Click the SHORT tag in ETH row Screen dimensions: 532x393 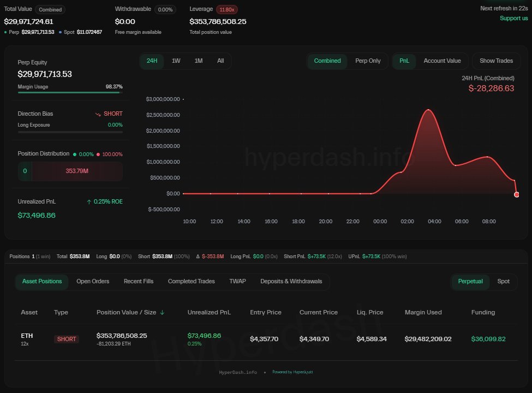(x=67, y=339)
